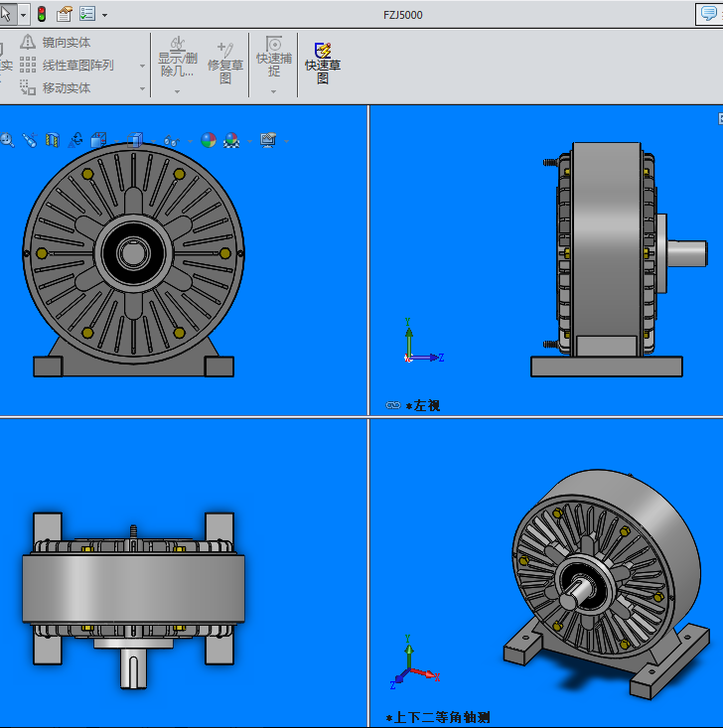The image size is (723, 728).
Task: Select 线性草图阵列 linear sketch pattern
Action: (67, 65)
